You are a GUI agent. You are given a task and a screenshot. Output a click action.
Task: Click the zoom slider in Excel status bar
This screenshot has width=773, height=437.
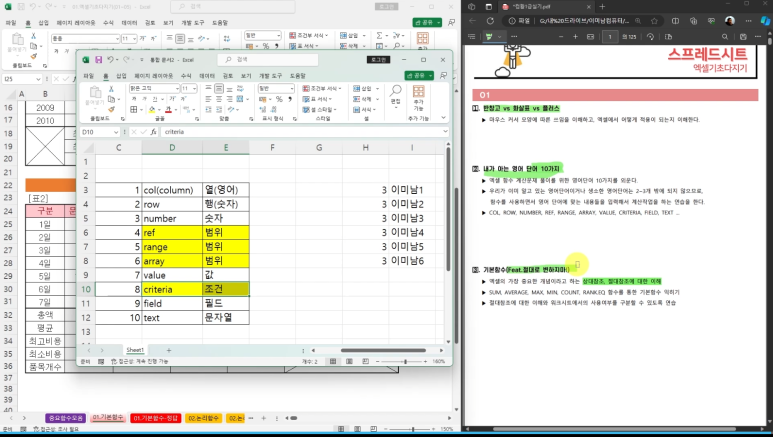tap(408, 361)
